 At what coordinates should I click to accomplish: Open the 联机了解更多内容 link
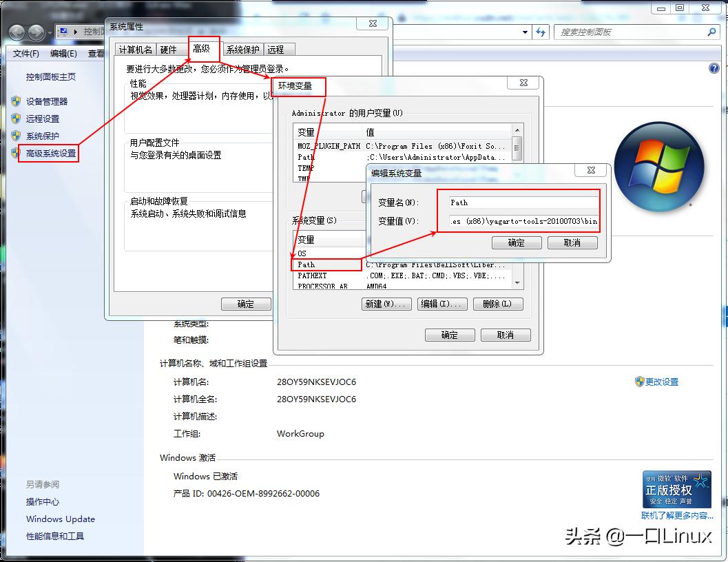tap(678, 516)
